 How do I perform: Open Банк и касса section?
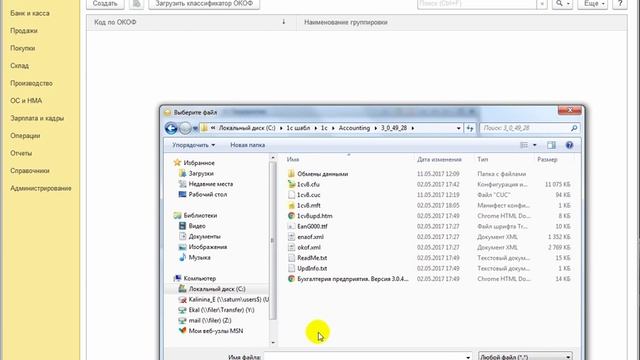click(x=30, y=13)
